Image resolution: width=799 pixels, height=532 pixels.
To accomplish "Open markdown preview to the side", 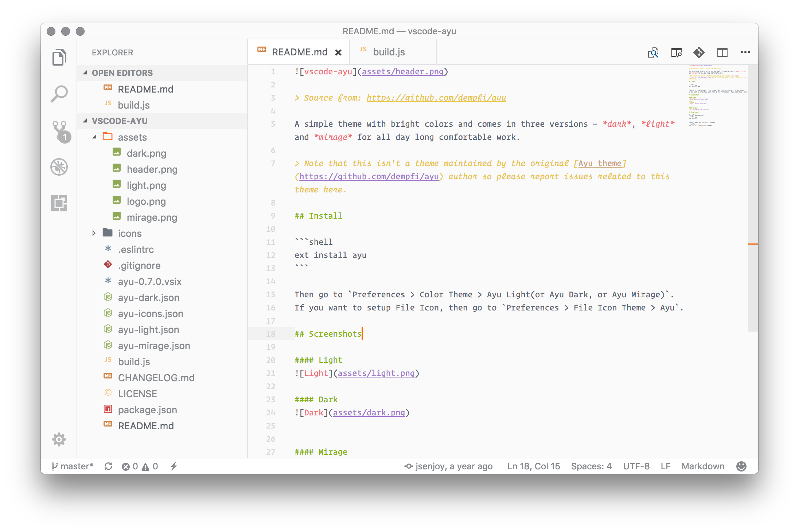I will click(677, 52).
